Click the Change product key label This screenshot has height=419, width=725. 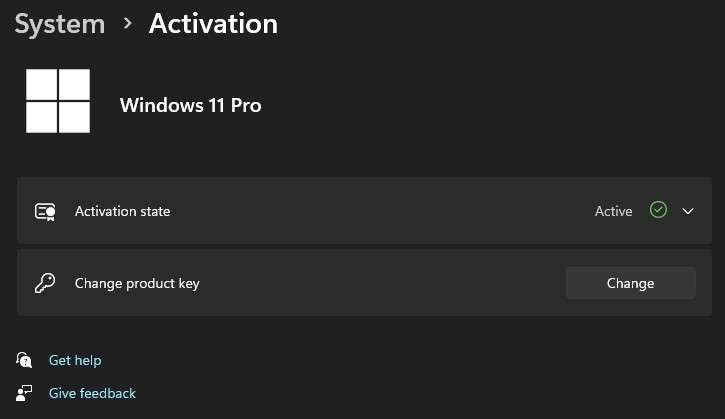point(137,283)
